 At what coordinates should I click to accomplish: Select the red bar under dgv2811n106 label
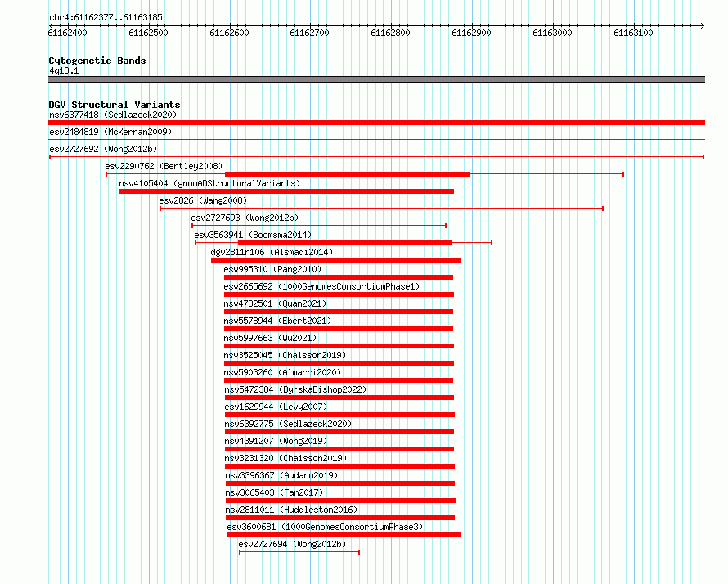[336, 260]
